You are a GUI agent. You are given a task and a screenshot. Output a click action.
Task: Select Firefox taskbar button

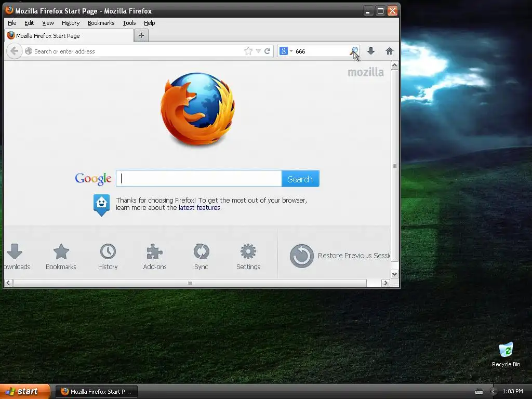pos(96,392)
